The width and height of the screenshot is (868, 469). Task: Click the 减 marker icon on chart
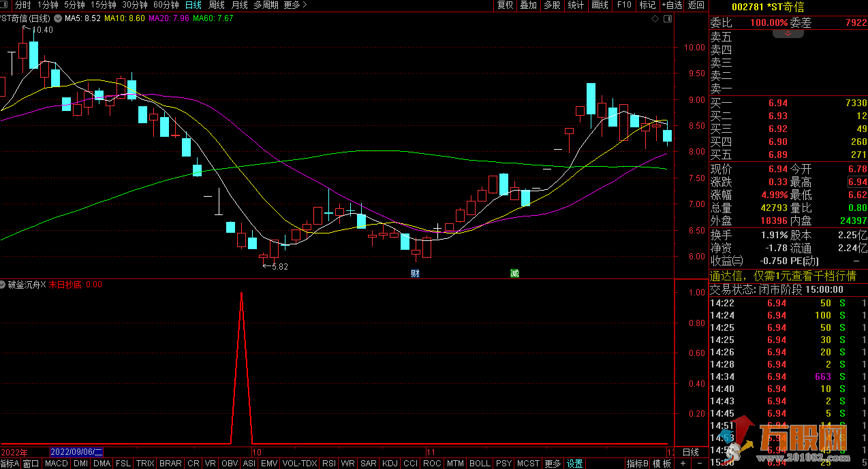click(x=514, y=273)
